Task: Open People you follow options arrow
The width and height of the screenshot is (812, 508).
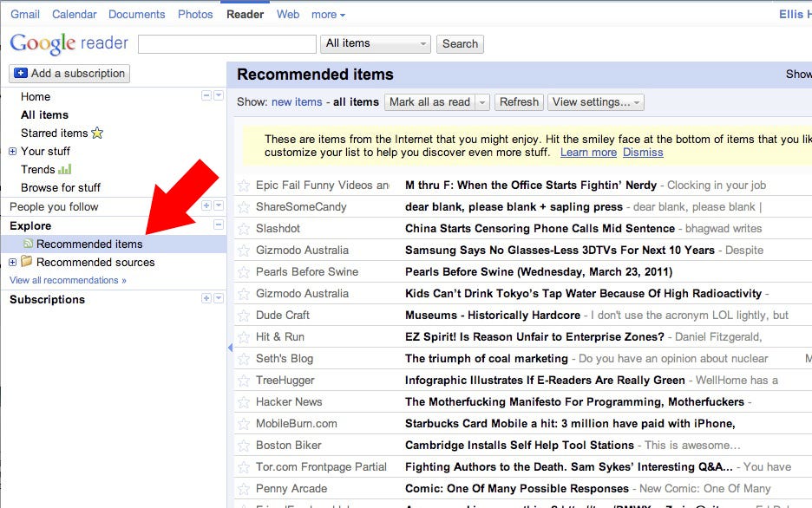Action: [x=219, y=205]
